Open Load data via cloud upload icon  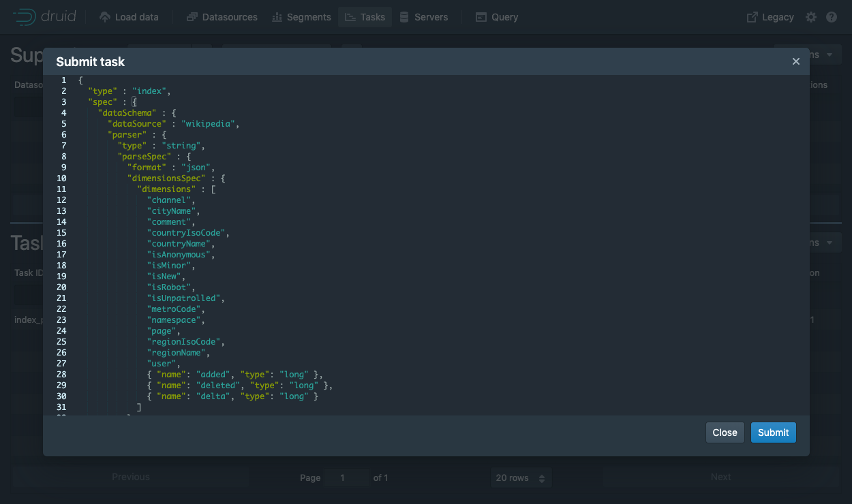(104, 17)
